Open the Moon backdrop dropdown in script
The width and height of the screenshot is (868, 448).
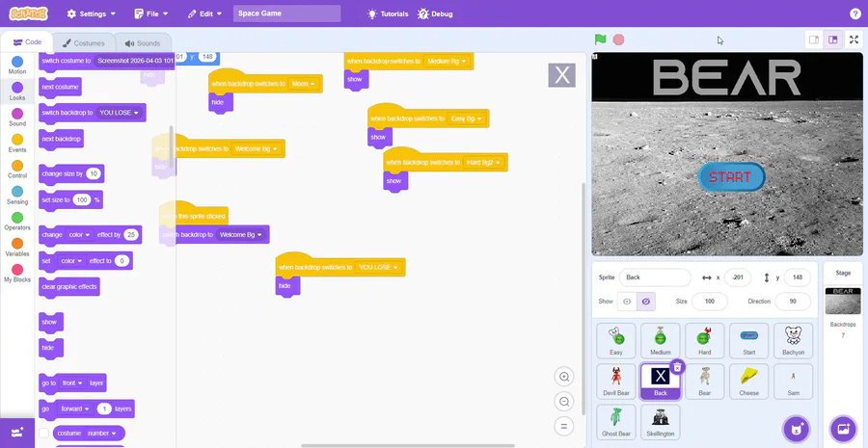tap(305, 84)
